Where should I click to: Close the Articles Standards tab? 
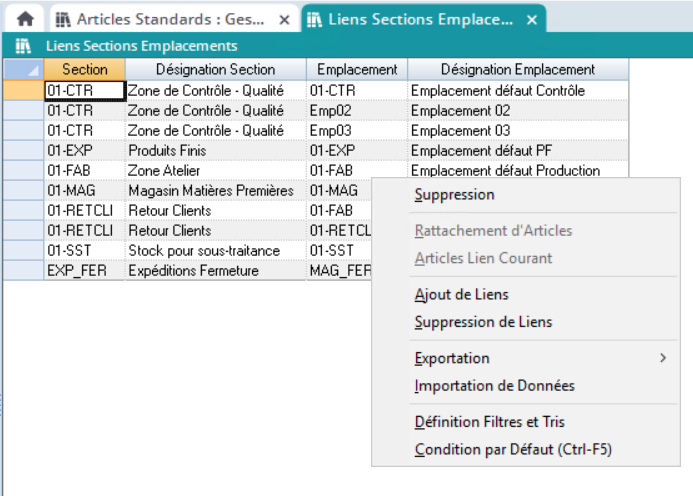pos(284,19)
